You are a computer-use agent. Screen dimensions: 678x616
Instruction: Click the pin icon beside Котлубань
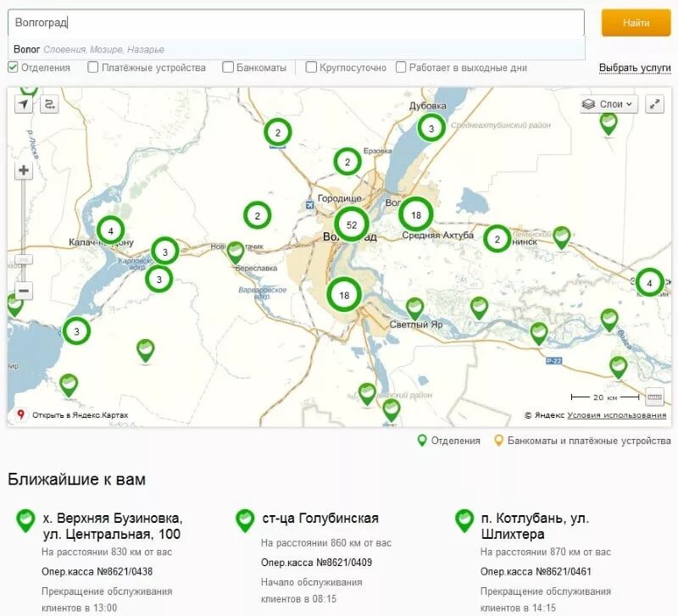coord(464,520)
